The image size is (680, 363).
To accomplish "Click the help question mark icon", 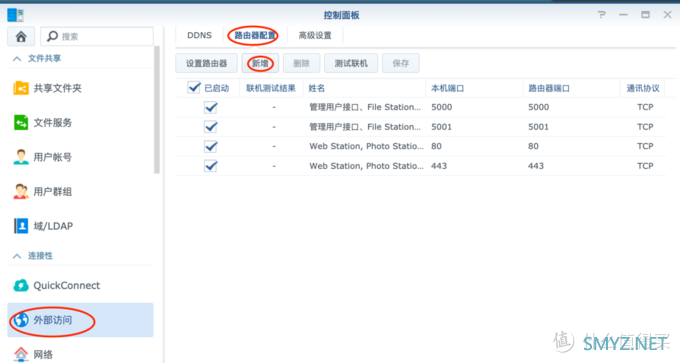I will 602,15.
